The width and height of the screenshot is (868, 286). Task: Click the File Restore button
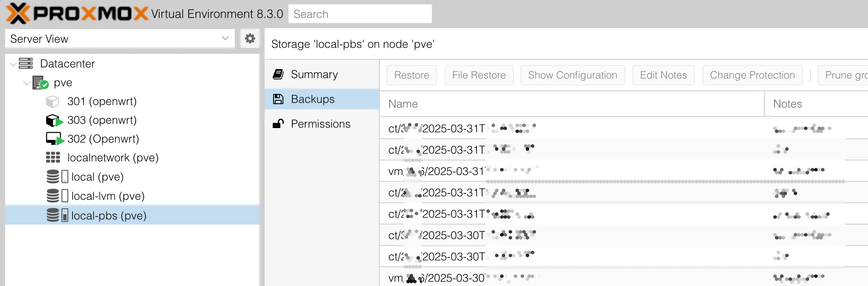(x=479, y=75)
